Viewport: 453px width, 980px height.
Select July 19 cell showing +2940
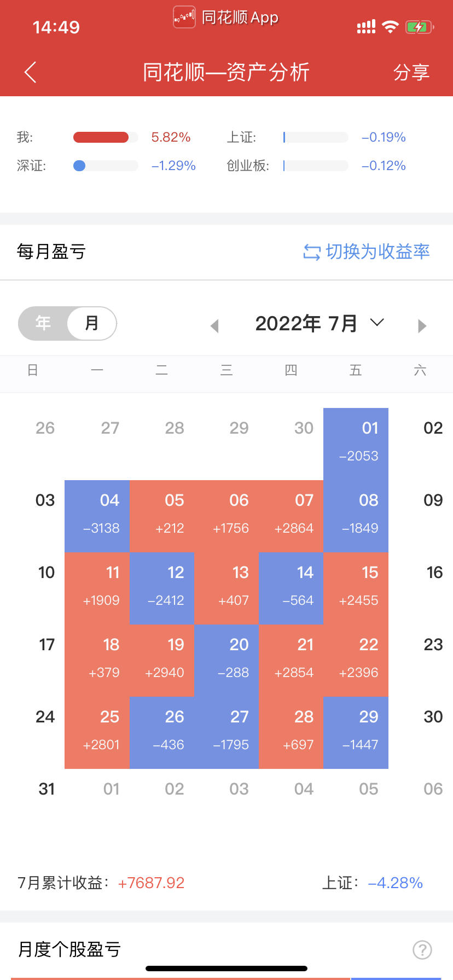(x=162, y=660)
